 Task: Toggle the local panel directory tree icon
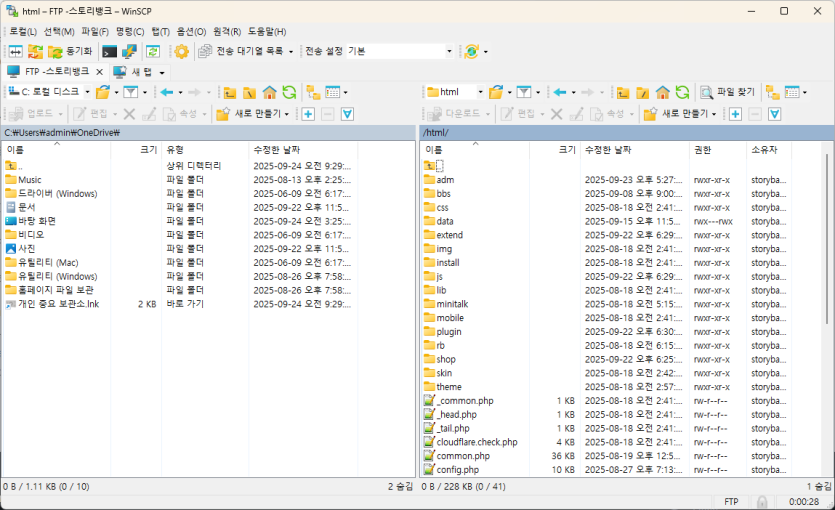point(313,92)
